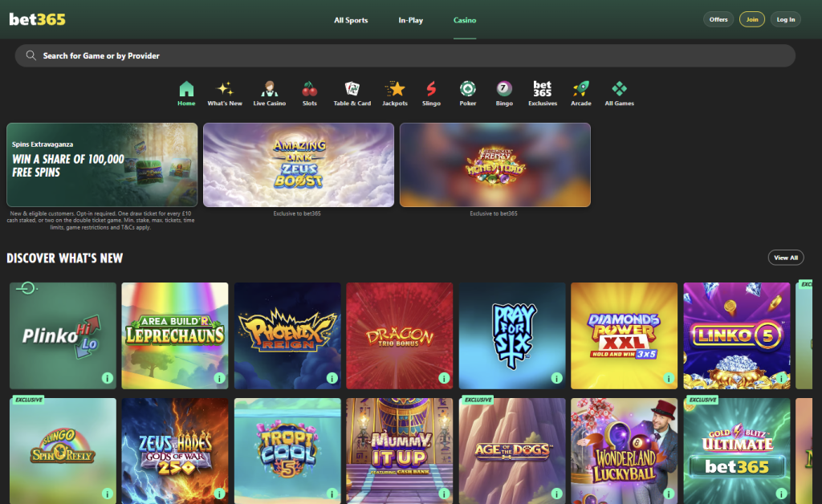Switch to In-Play tab
Viewport: 822px width, 504px height.
pyautogui.click(x=410, y=20)
